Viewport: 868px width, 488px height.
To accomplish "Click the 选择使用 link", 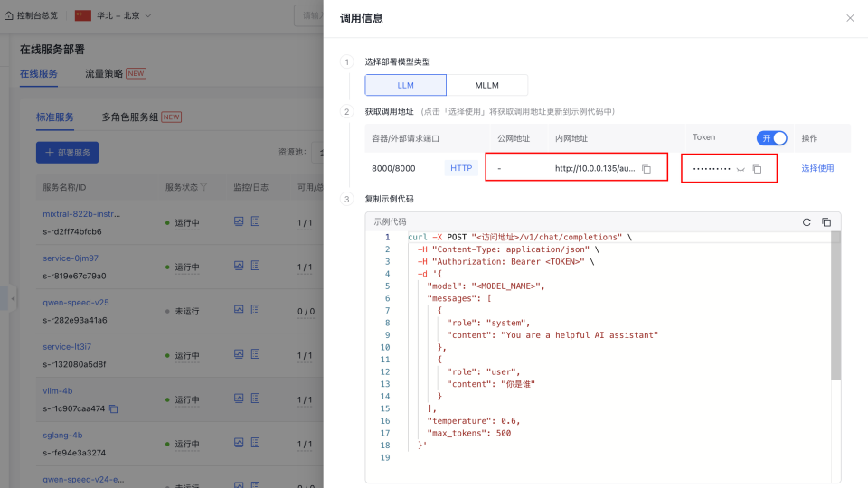I will 817,168.
